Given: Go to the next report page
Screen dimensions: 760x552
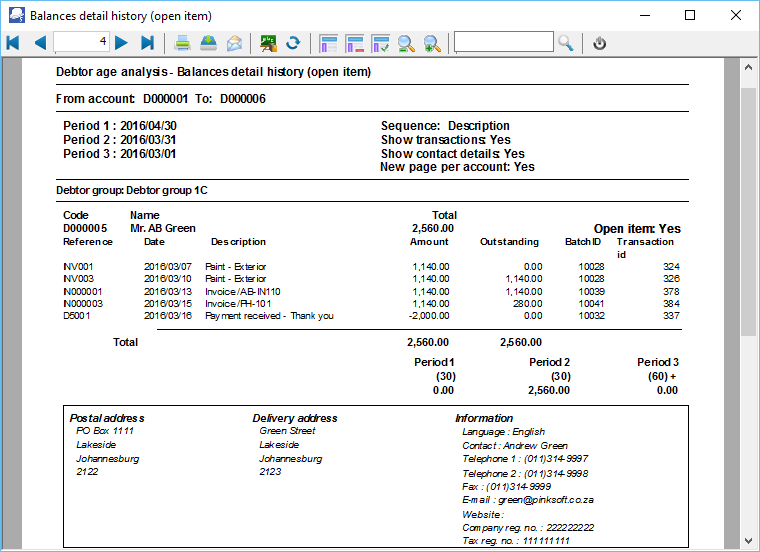Looking at the screenshot, I should pos(121,42).
